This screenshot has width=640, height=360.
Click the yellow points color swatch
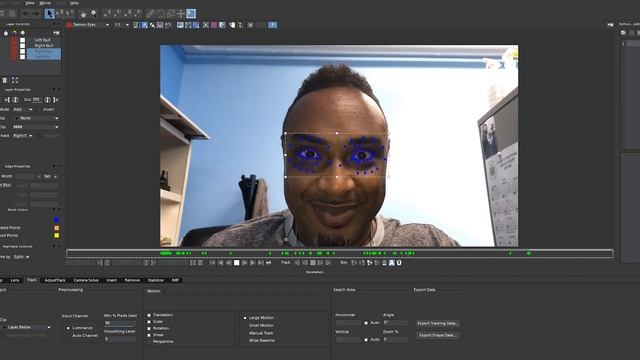click(56, 236)
